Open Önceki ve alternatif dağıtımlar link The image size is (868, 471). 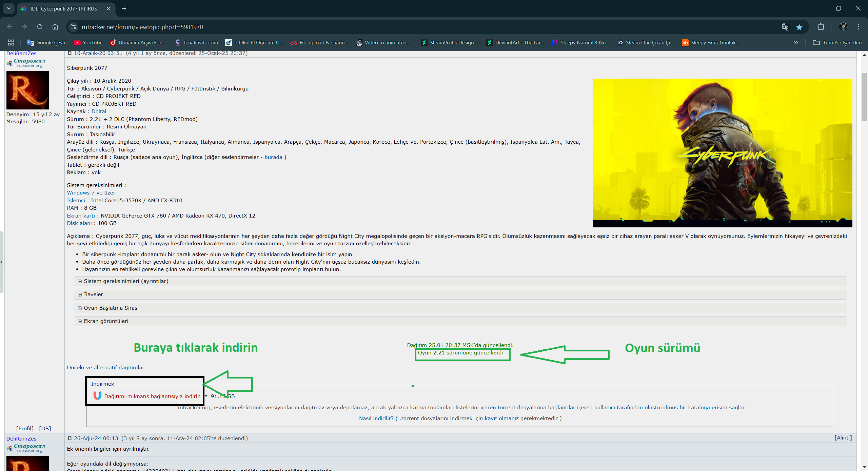(105, 367)
